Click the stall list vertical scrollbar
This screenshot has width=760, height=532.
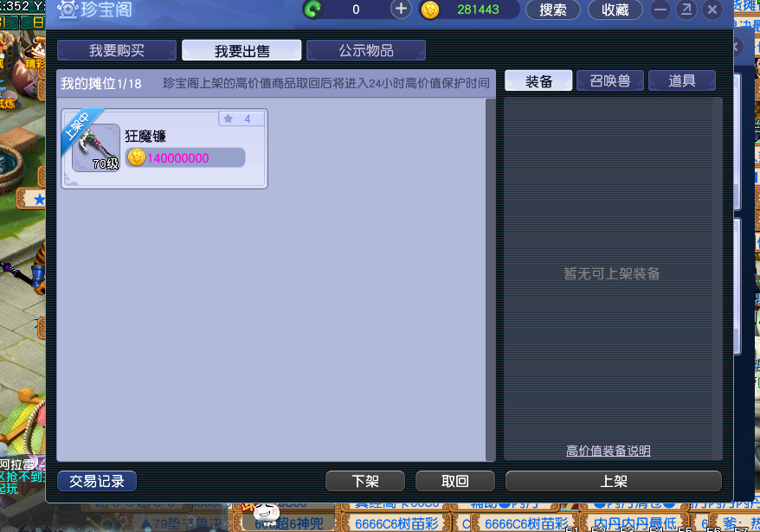[491, 279]
